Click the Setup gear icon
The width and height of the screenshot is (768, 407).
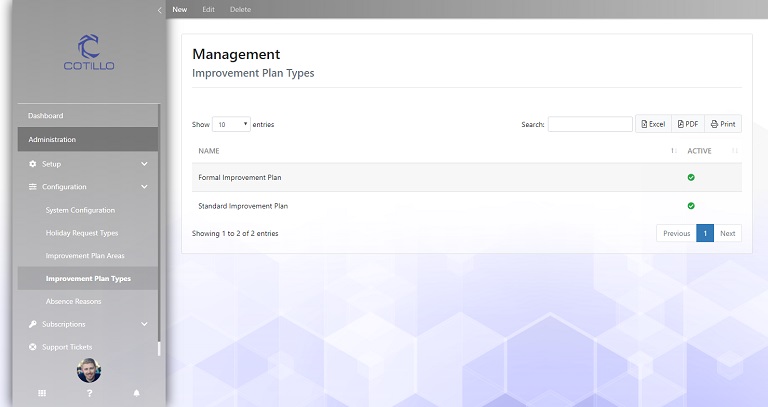coord(32,164)
